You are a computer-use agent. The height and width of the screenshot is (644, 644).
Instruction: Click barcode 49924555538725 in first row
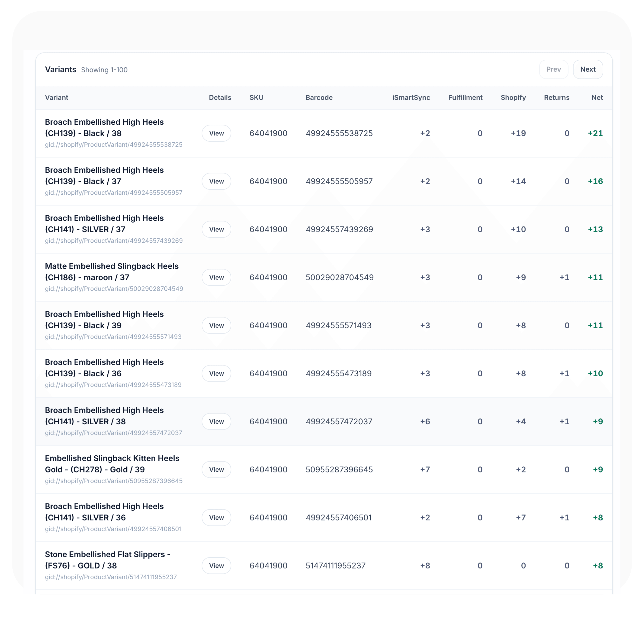pyautogui.click(x=339, y=133)
